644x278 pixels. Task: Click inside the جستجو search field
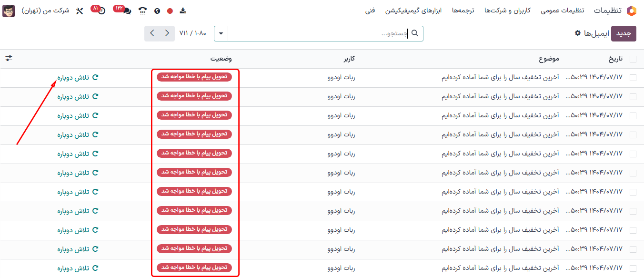click(324, 33)
